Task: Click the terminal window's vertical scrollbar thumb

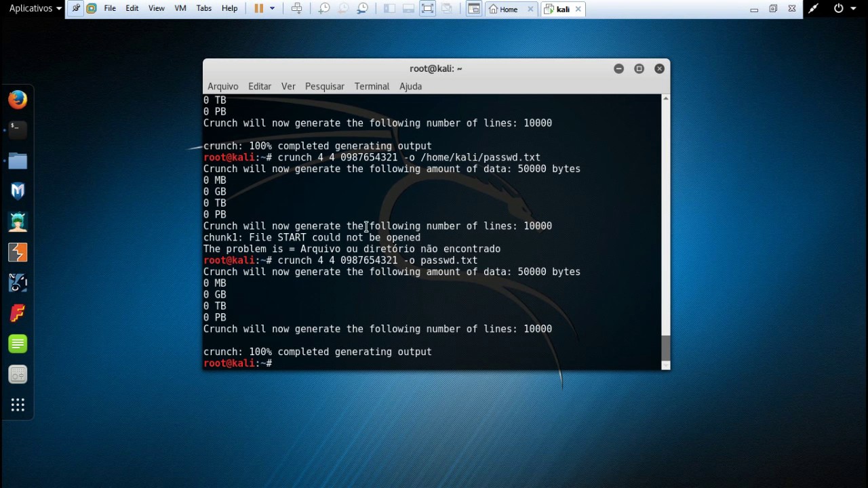Action: click(x=665, y=349)
